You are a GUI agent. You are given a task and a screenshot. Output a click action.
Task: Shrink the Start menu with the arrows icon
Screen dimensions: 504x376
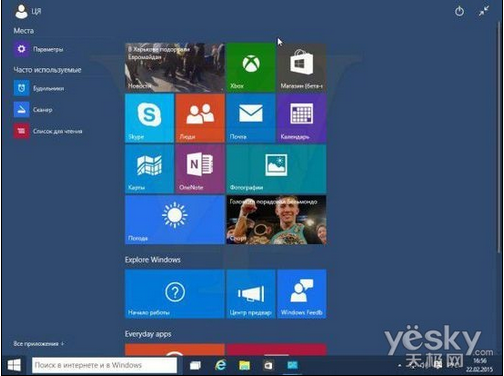484,11
